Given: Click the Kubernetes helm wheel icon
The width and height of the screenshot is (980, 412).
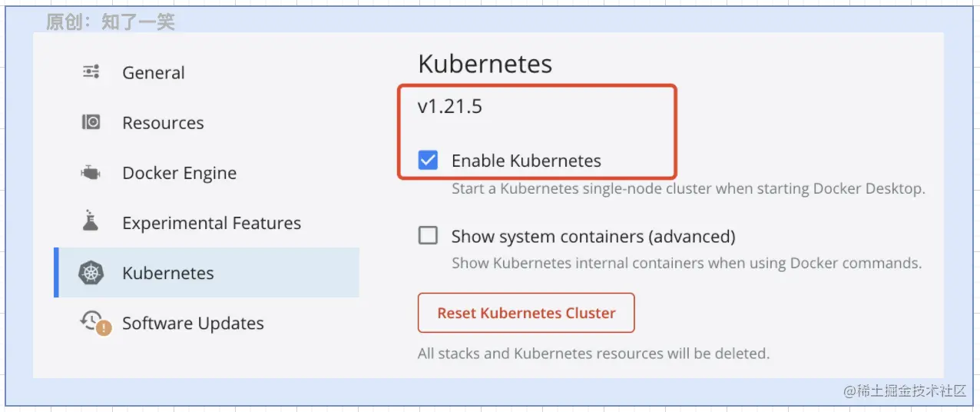Looking at the screenshot, I should (91, 273).
